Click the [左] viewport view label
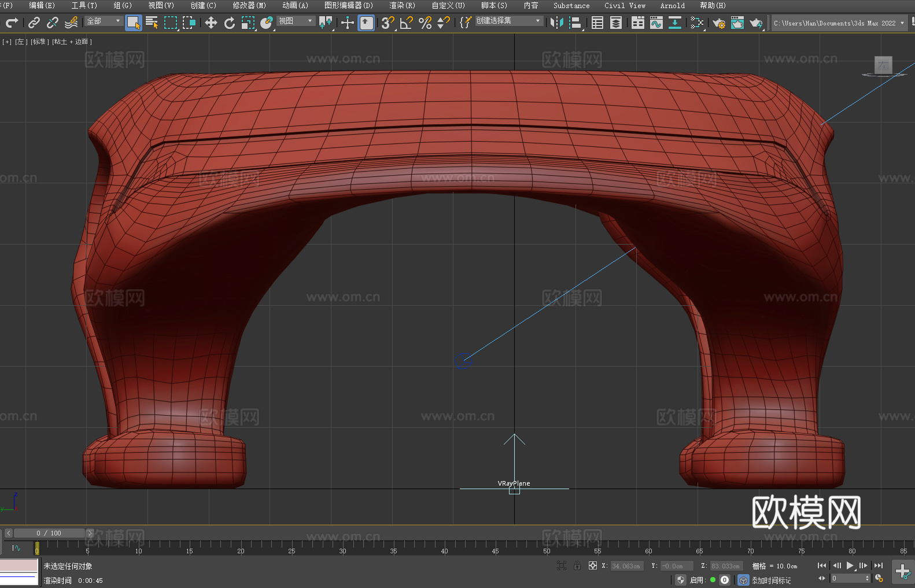 pos(21,42)
